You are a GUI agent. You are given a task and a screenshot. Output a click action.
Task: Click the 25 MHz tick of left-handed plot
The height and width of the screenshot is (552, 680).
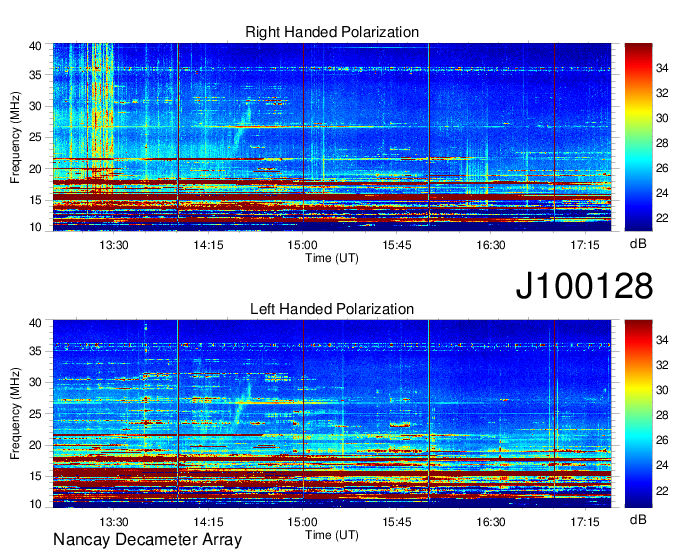(x=35, y=414)
